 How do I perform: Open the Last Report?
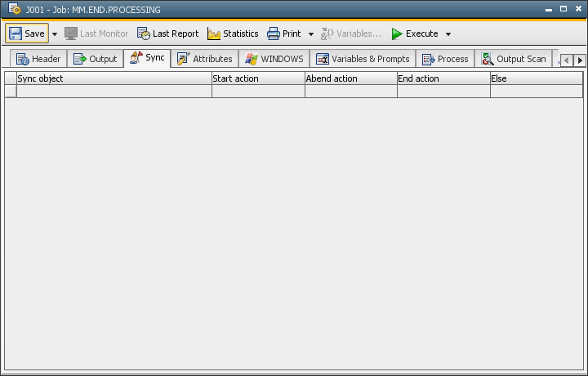[167, 34]
